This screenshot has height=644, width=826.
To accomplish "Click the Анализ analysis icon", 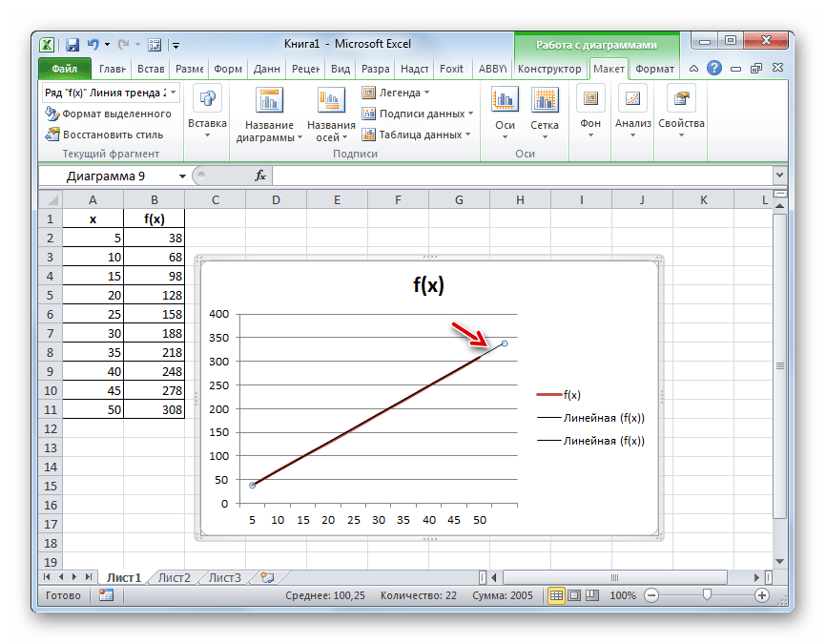I will pyautogui.click(x=632, y=98).
